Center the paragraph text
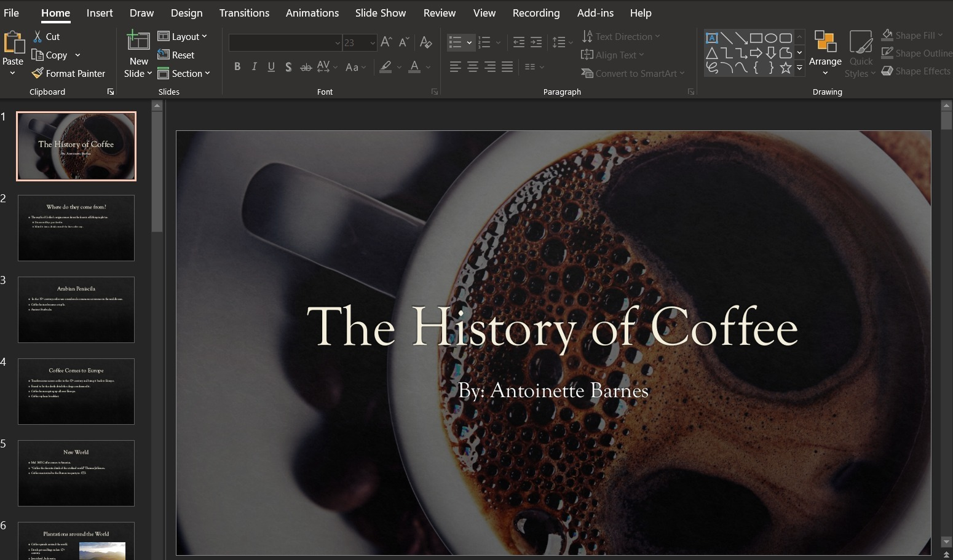The height and width of the screenshot is (560, 953). coord(472,67)
